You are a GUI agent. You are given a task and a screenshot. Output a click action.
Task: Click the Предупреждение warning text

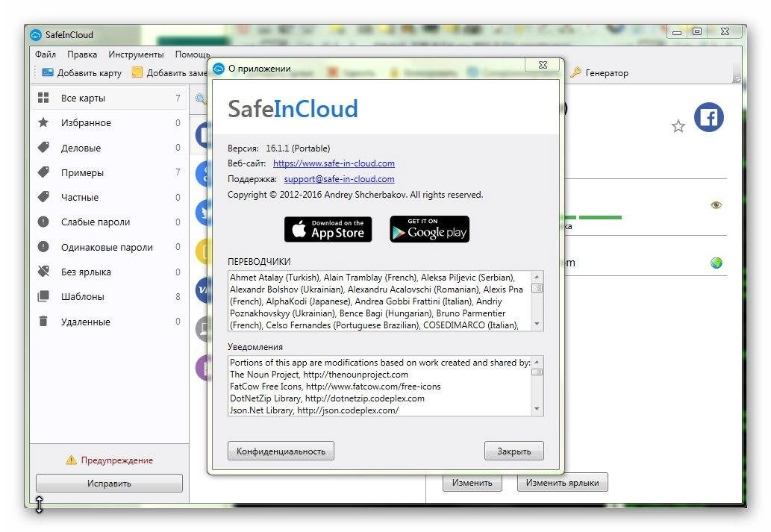(x=117, y=460)
